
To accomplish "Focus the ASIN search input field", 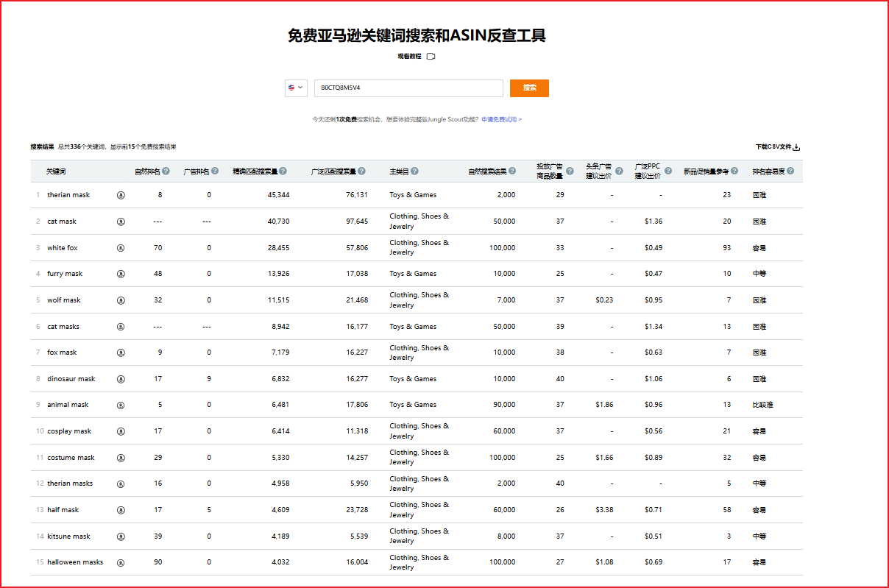I will click(408, 88).
